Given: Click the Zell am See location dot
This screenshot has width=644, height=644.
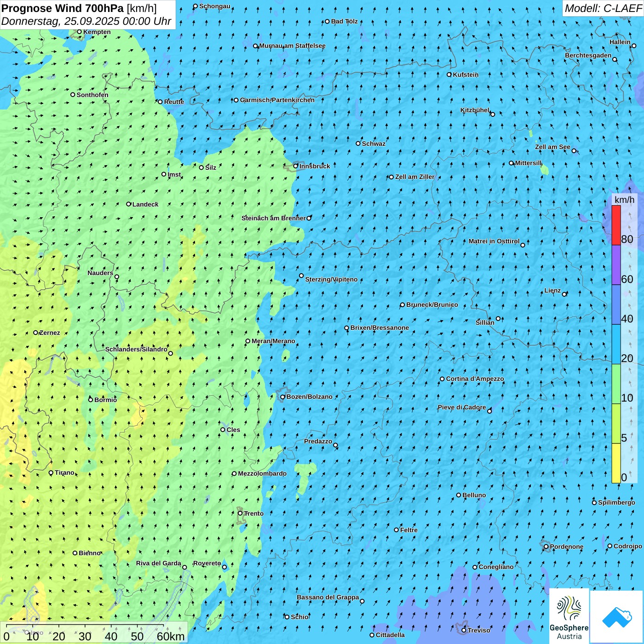Looking at the screenshot, I should click(574, 151).
